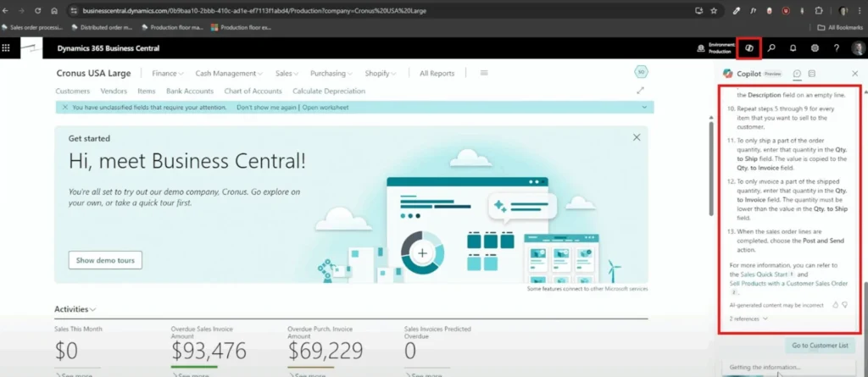Close the Copilot side pane

pos(854,73)
